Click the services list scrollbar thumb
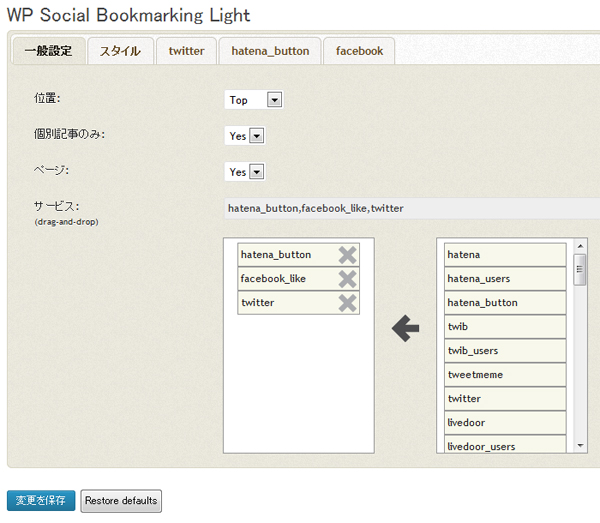The width and height of the screenshot is (600, 523). (x=580, y=269)
